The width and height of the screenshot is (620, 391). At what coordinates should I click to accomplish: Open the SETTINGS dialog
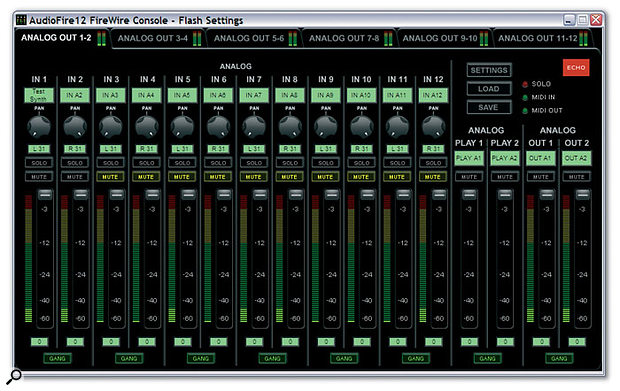489,70
